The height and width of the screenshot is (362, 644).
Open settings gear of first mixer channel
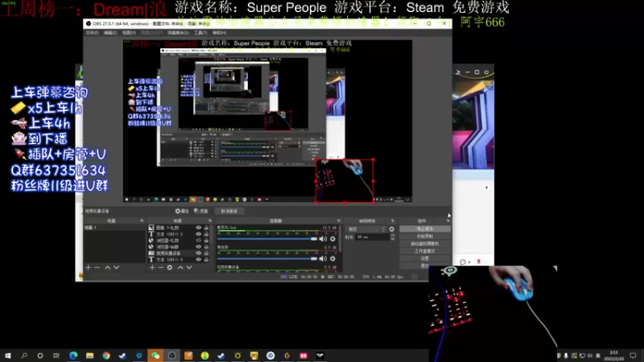(332, 239)
